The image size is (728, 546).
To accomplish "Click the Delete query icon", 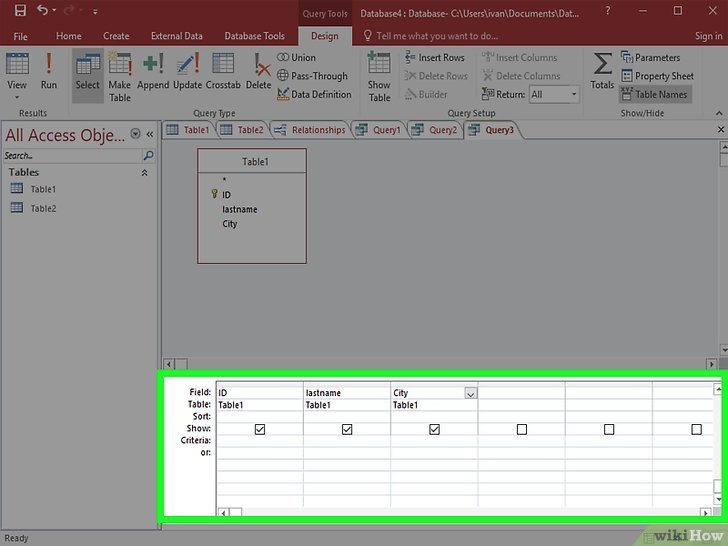I will click(x=259, y=71).
